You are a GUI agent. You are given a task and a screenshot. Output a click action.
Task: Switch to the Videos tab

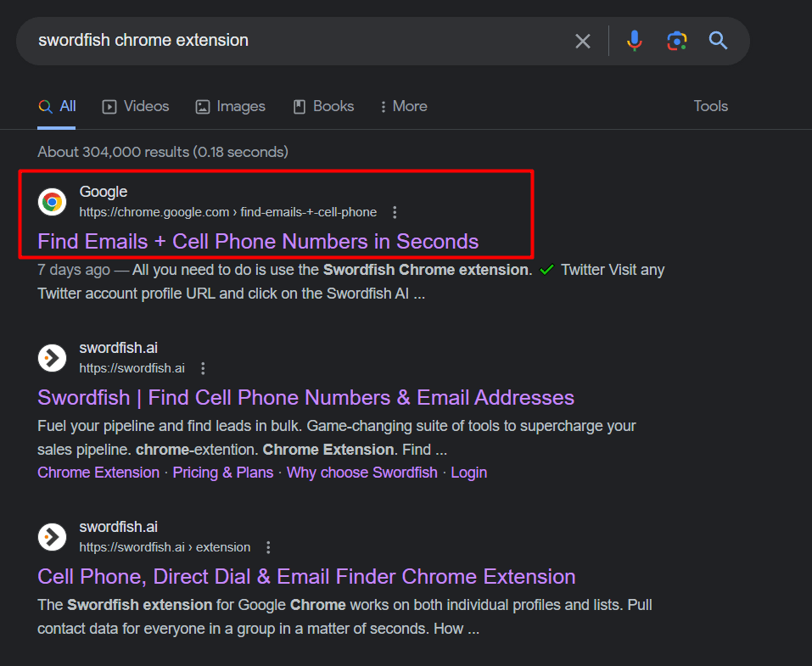(136, 106)
